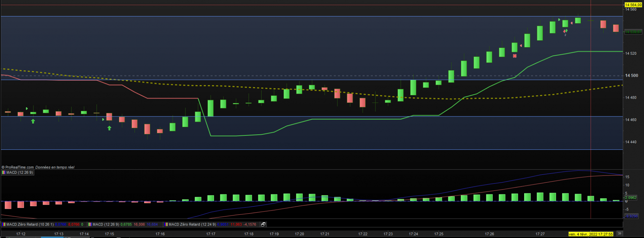Click the green up arrow near 17:12
644x238 pixels.
33,122
